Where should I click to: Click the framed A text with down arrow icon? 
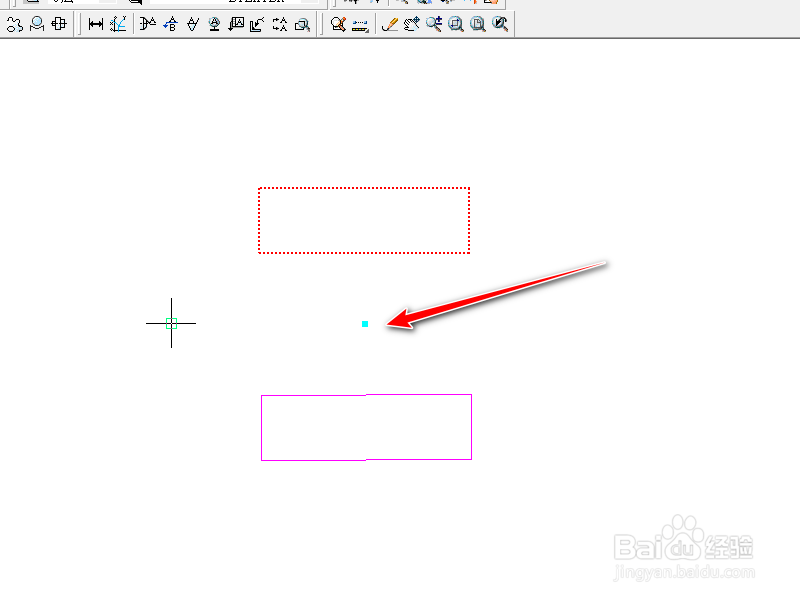[236, 24]
